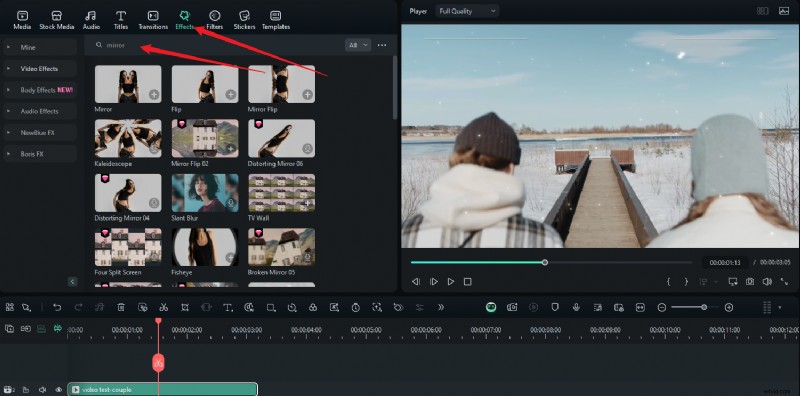Expand the Video Effects category

pos(40,68)
